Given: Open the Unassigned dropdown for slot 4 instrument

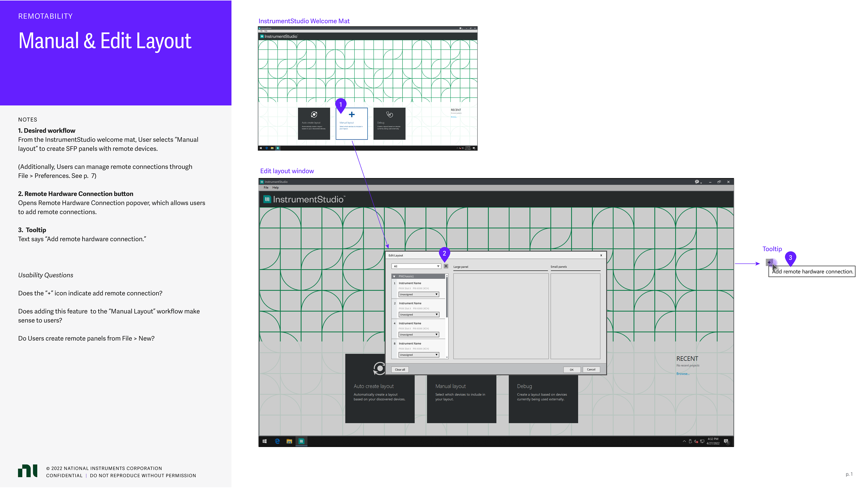Looking at the screenshot, I should pos(418,335).
